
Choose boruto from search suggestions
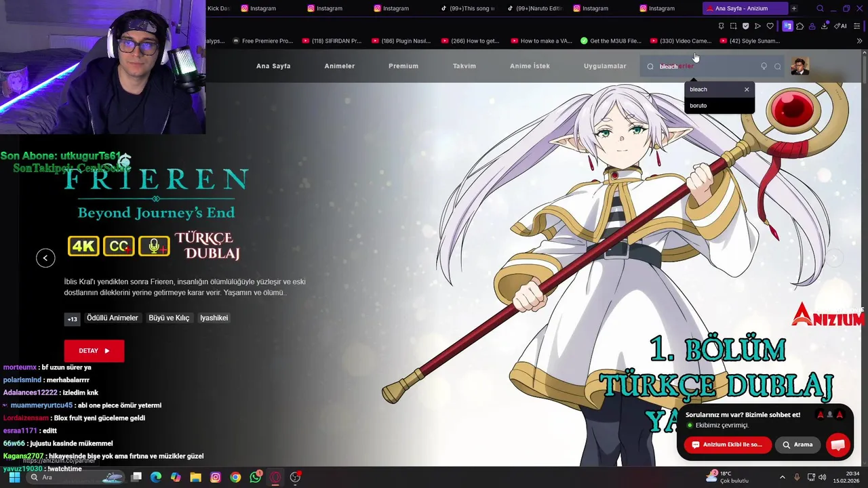coord(719,106)
